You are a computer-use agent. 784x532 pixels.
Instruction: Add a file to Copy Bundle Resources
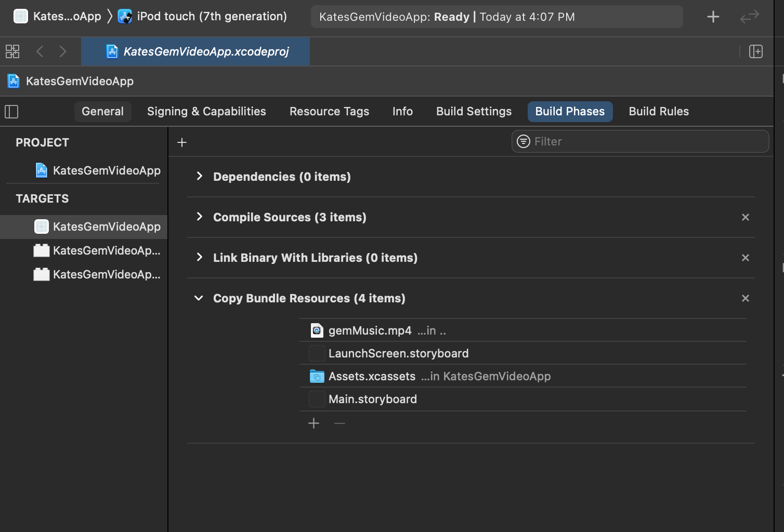(x=313, y=423)
